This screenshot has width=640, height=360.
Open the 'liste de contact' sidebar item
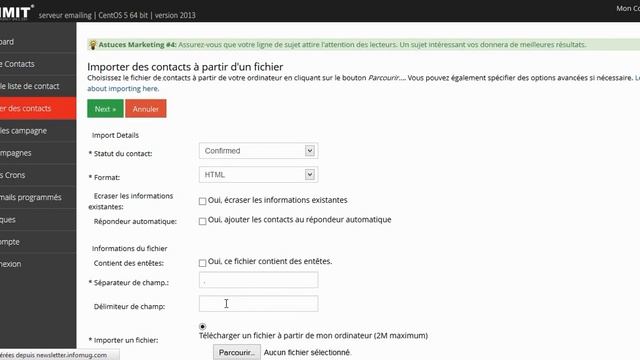[38, 86]
